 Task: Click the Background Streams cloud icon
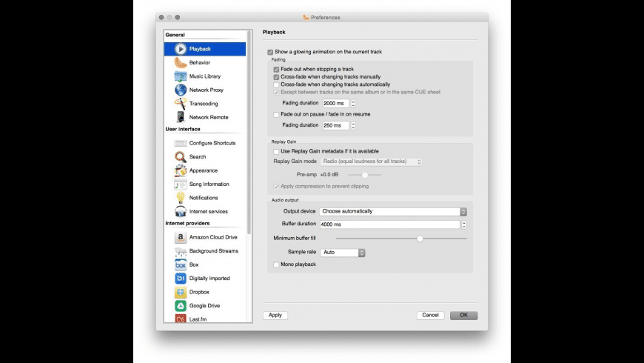[180, 251]
